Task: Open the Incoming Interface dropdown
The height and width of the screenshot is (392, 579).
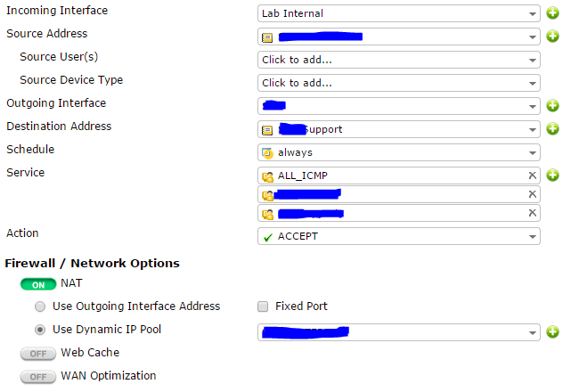Action: pos(398,13)
